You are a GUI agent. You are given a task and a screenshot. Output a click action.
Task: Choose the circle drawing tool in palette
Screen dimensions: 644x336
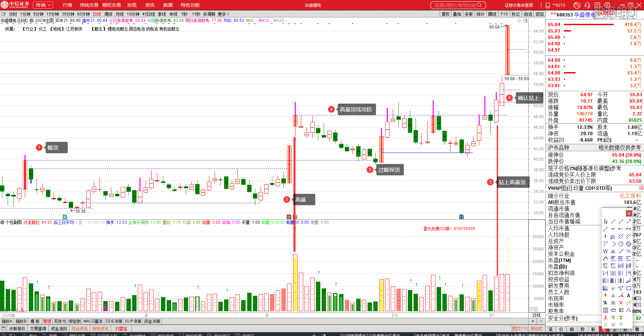click(621, 244)
